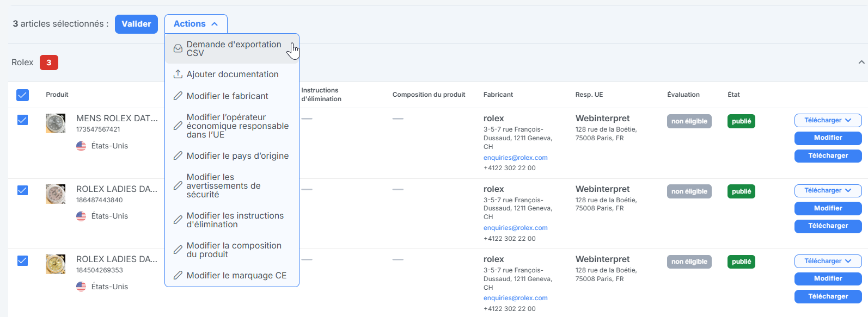Uncheck the checkbox for product 186487443840

click(22, 190)
